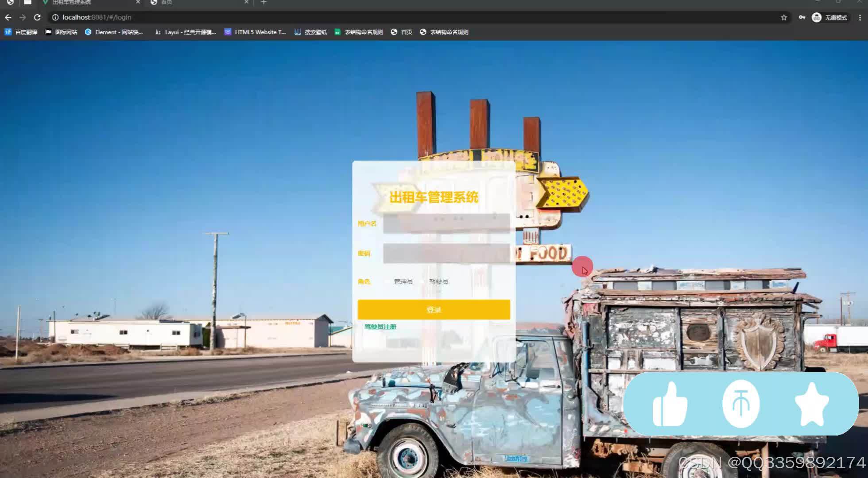This screenshot has width=868, height=478.
Task: Open the 驾驶员注册 link
Action: (x=380, y=327)
